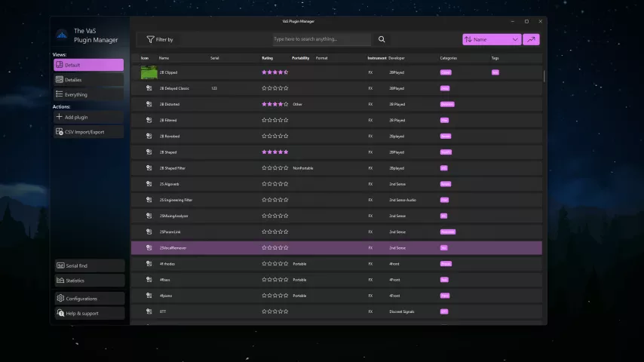Click the plugin list vertical scrollbar
Viewport: 644px width, 362px height.
(544, 76)
